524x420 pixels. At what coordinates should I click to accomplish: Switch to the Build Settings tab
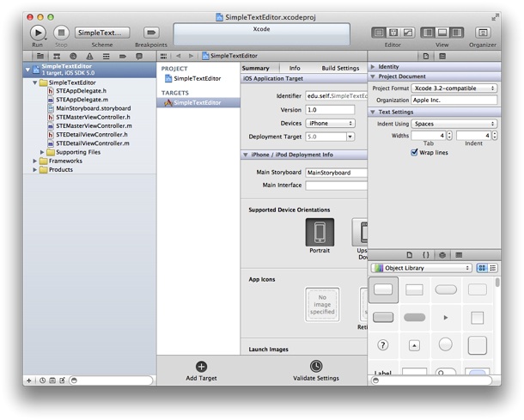340,68
